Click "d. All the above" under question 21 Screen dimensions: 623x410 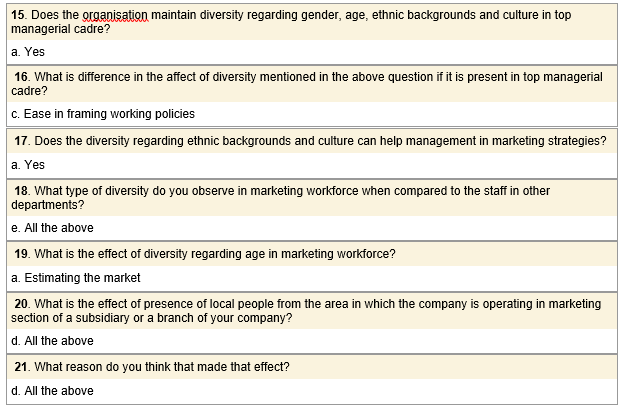(52, 390)
